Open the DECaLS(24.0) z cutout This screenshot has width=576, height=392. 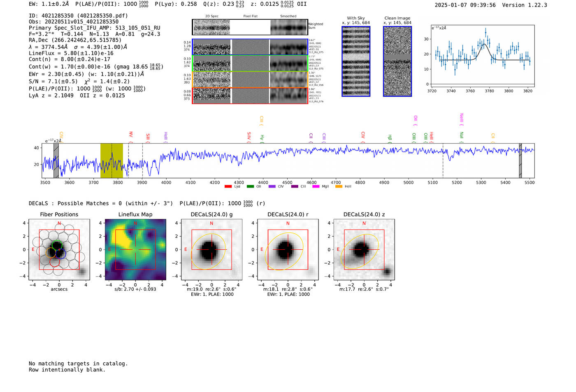click(x=364, y=250)
